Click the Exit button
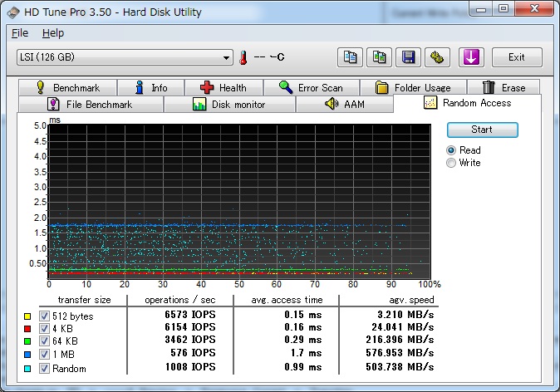Screen dimensions: 560x392 pos(516,57)
